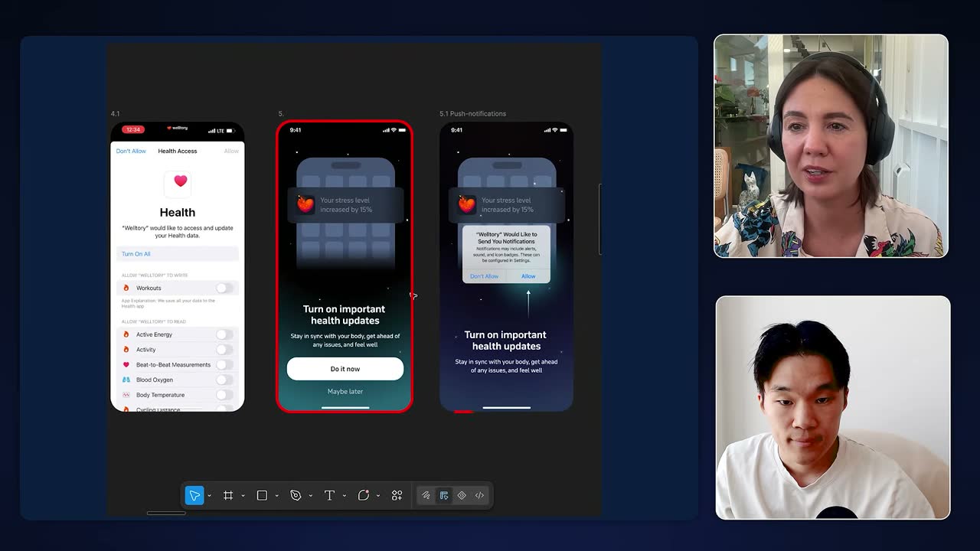Open the Comment tool dropdown arrow
The height and width of the screenshot is (551, 980).
pos(377,496)
